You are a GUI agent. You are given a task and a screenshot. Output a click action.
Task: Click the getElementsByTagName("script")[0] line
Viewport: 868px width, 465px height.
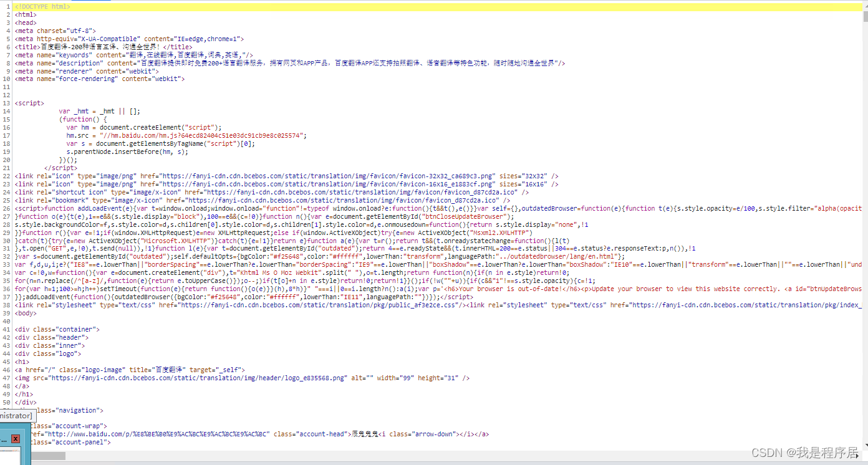[161, 144]
